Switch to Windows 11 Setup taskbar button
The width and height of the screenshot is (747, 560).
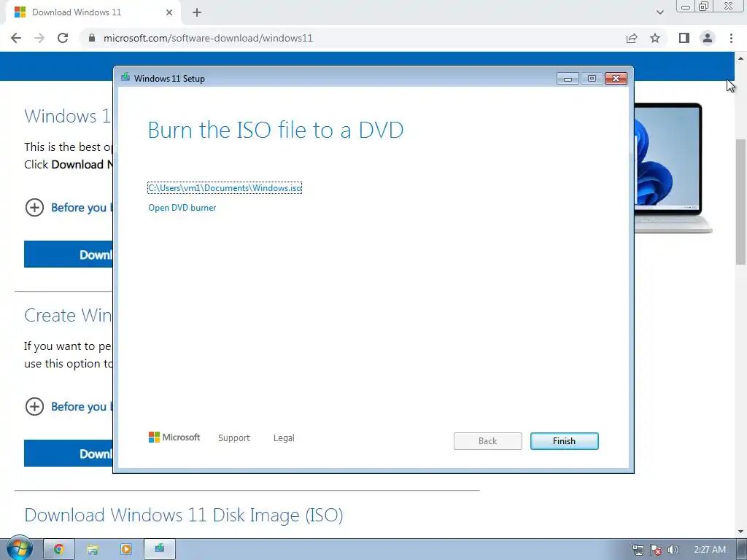point(160,549)
